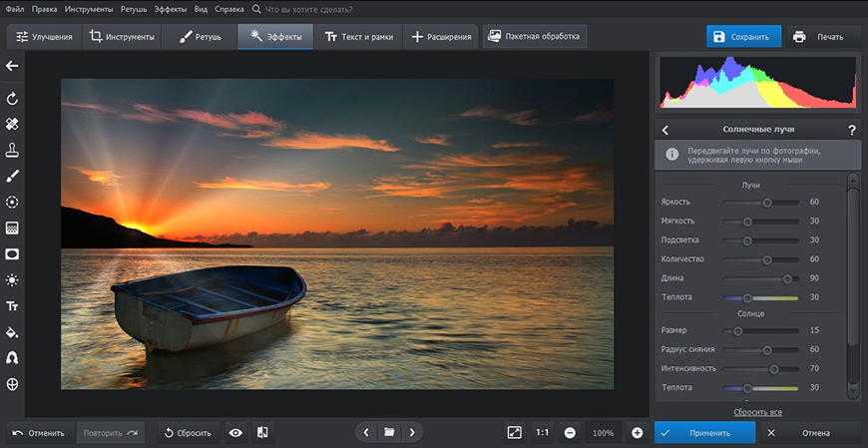Click the back arrow in left sidebar
Viewport: 868px width, 448px height.
[12, 66]
